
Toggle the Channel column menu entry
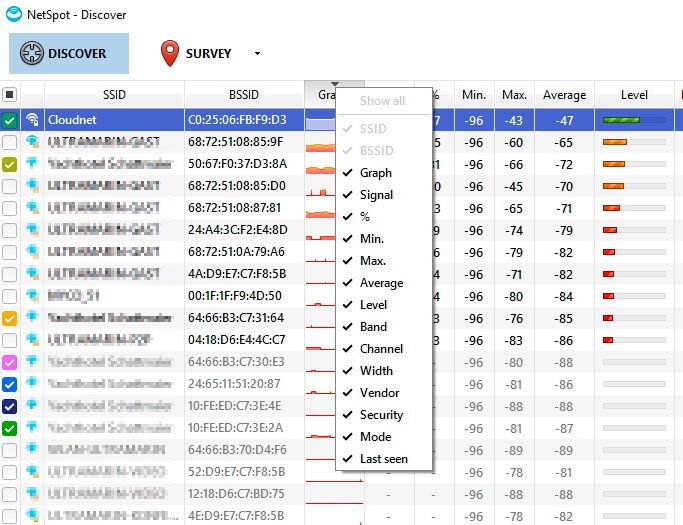[384, 349]
